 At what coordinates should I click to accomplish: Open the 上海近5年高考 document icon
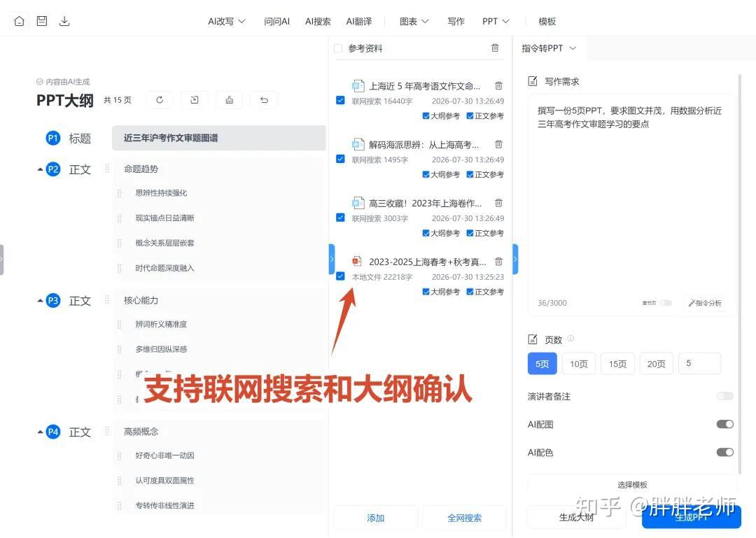(358, 86)
